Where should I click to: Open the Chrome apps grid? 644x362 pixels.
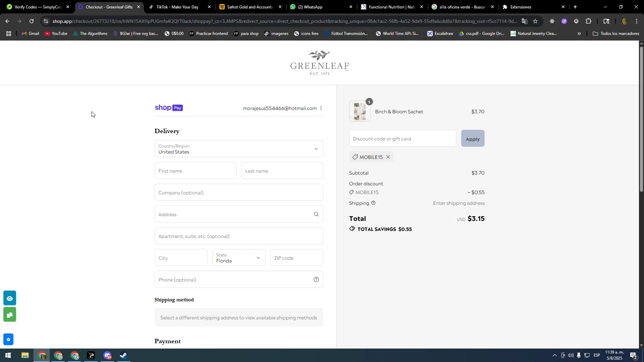click(9, 33)
